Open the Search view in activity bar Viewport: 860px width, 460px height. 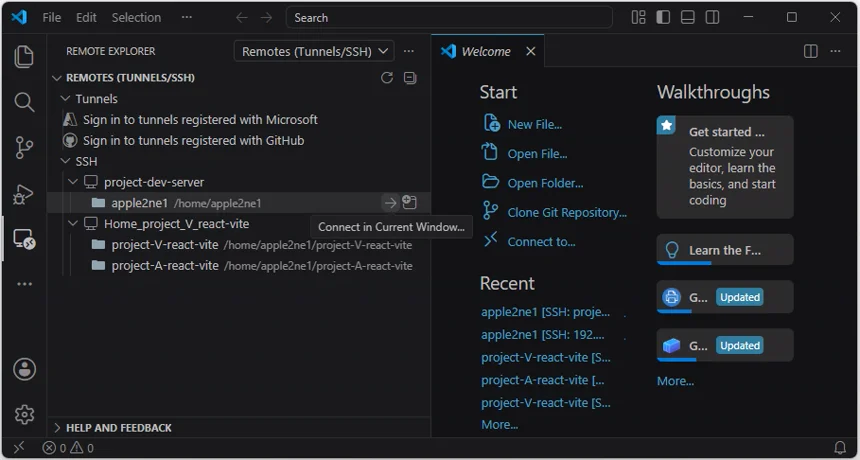[24, 102]
